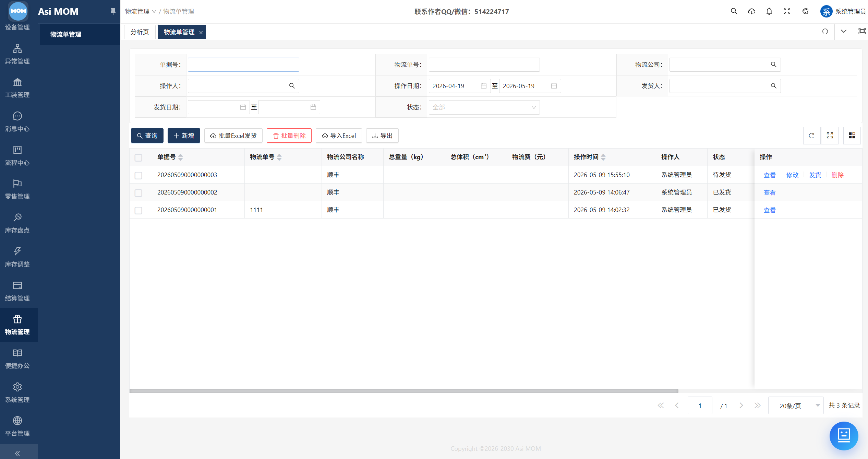Open 库存盘点 in the sidebar
Screen dimensions: 868x459
tap(17, 224)
